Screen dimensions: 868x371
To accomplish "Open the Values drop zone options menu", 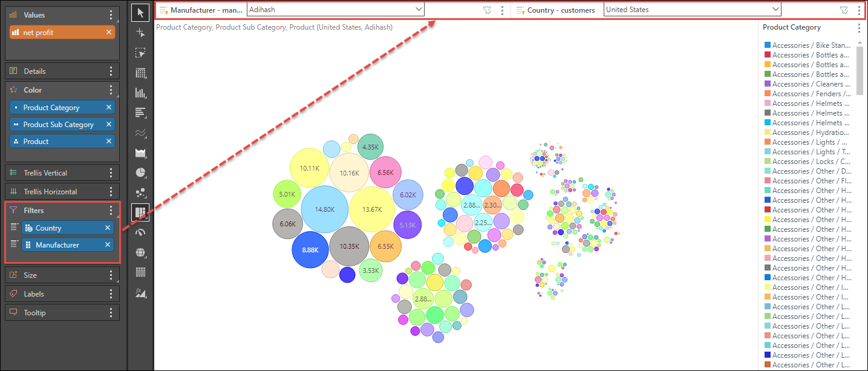I will coord(111,15).
